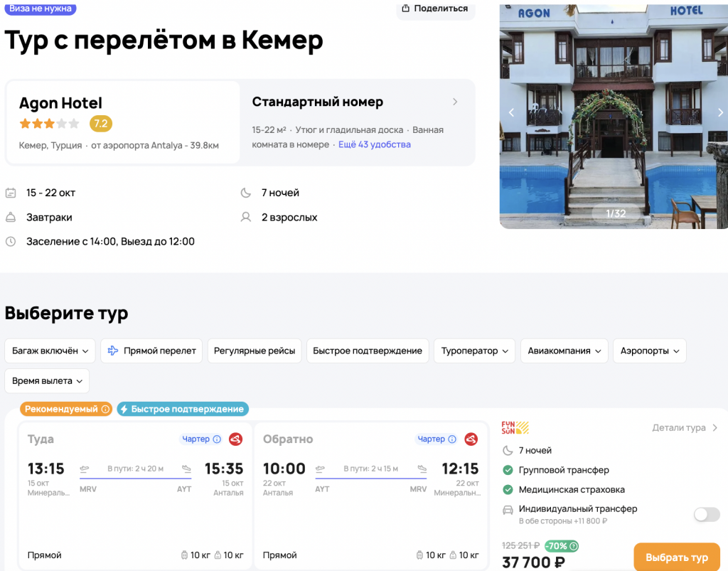Click FUN SUN tour operator logo
Screen dimensions: 728x571
click(515, 427)
